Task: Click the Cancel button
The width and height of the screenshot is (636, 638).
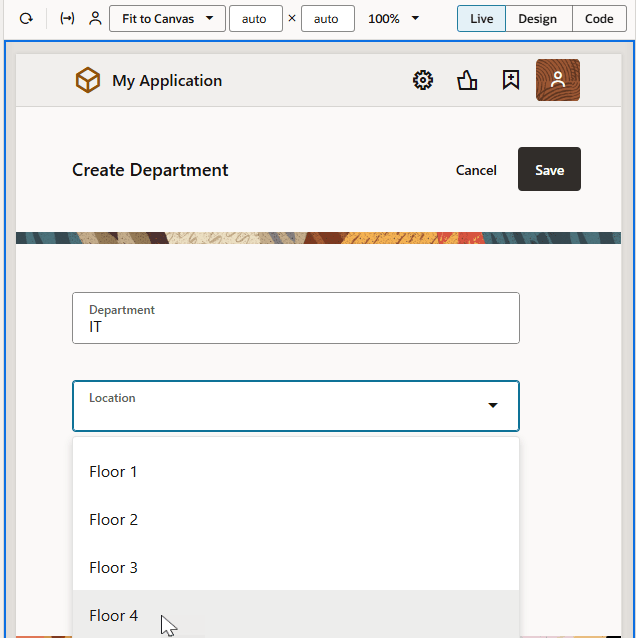Action: tap(476, 170)
